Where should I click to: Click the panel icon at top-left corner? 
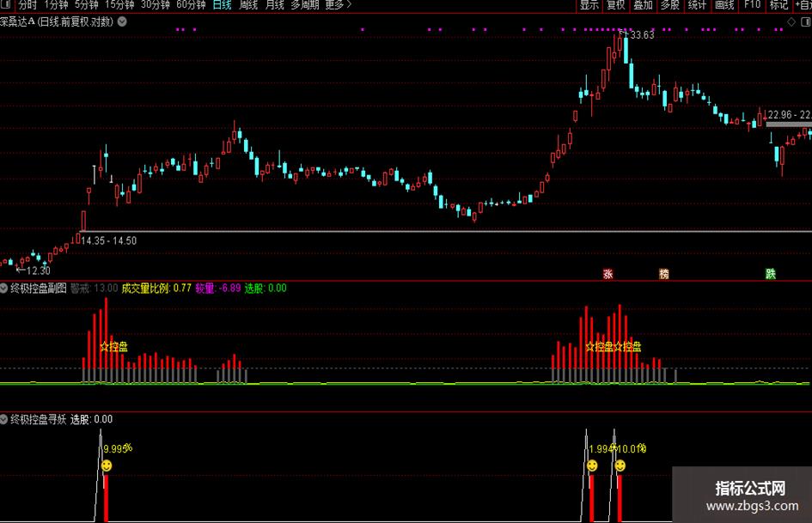[6, 4]
